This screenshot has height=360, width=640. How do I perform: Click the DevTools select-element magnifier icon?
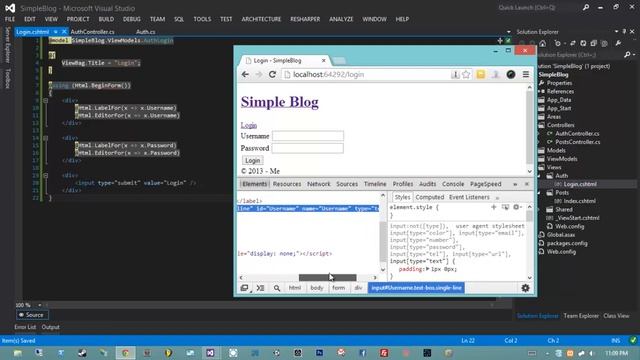(x=277, y=288)
